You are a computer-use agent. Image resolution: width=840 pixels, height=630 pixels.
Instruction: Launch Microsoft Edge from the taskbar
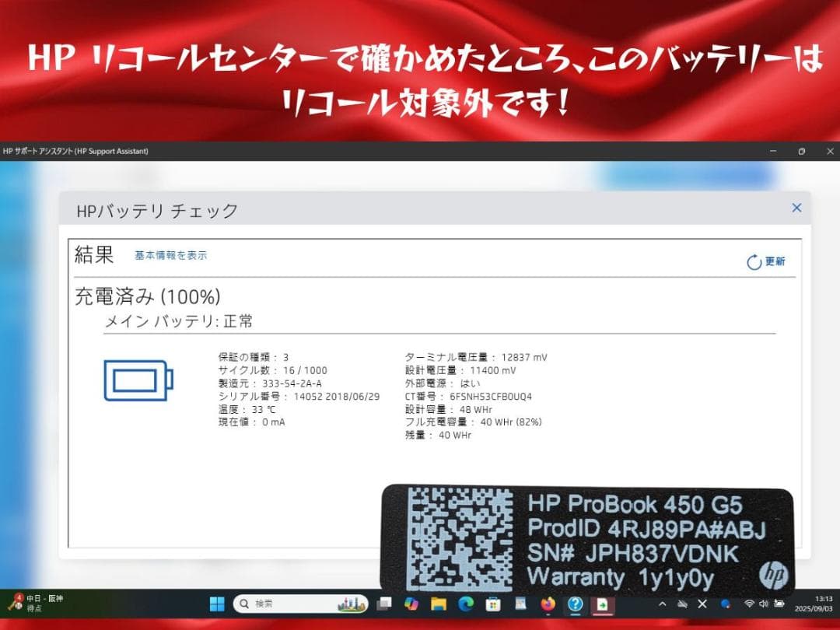[467, 603]
